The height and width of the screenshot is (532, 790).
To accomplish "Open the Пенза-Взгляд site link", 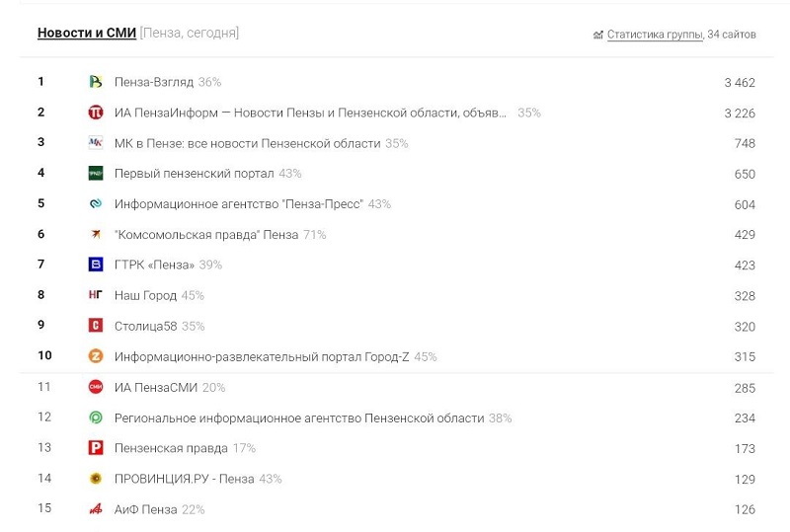I will pyautogui.click(x=154, y=82).
